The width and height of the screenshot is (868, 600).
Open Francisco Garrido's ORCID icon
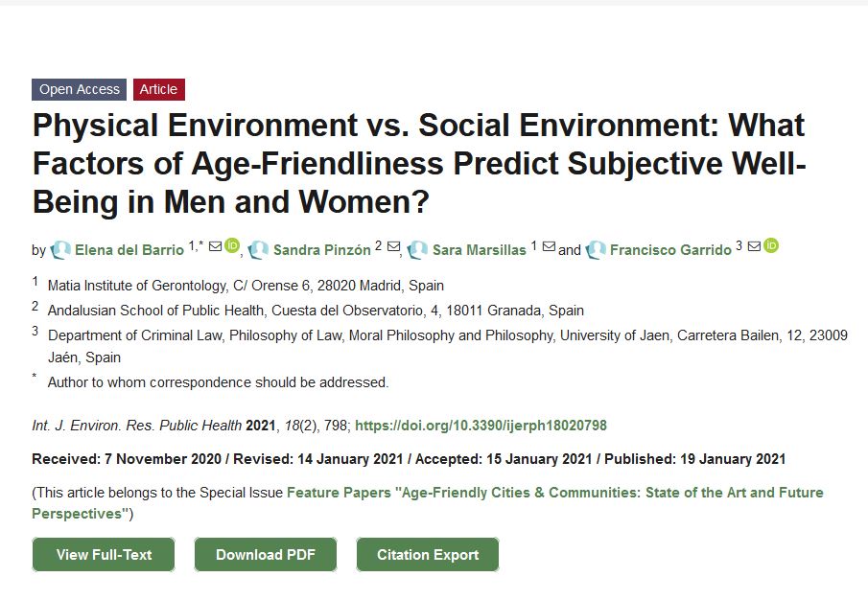point(771,246)
